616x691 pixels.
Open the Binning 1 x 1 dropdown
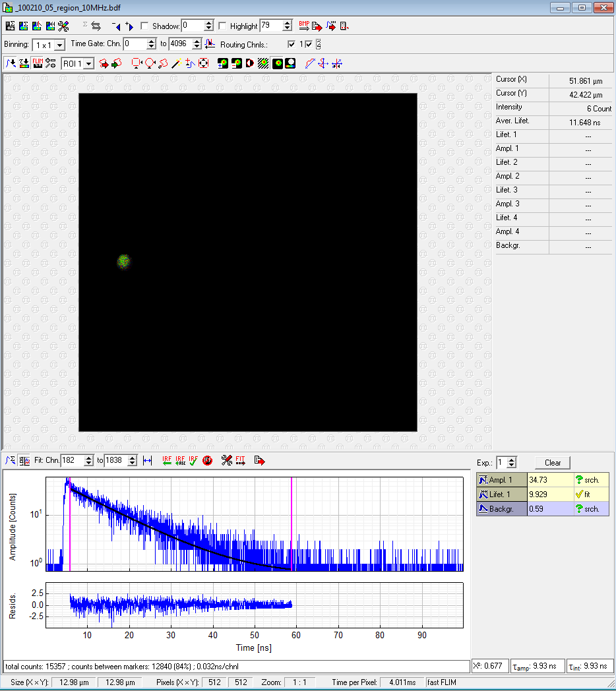(x=59, y=45)
